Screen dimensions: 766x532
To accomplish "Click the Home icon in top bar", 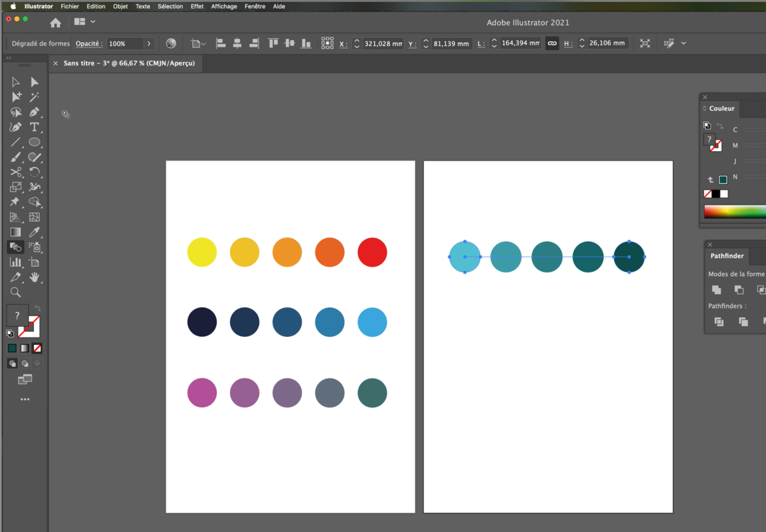I will coord(56,22).
